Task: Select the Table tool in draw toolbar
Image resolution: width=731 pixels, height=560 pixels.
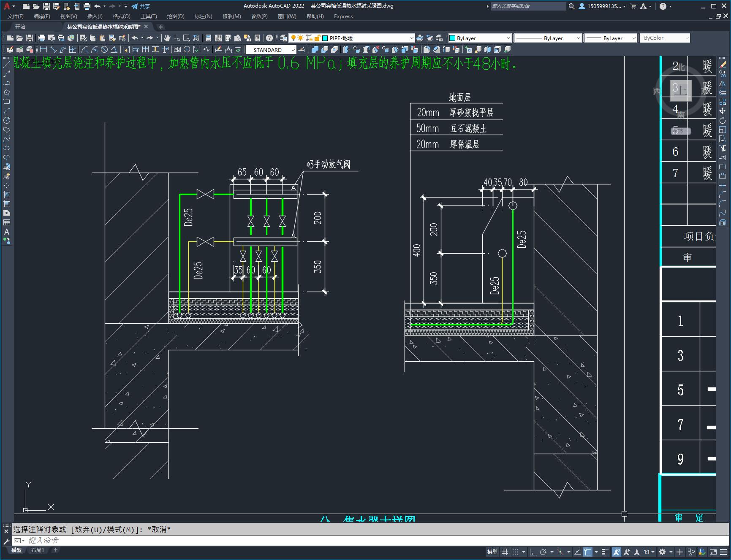Action: 7,222
